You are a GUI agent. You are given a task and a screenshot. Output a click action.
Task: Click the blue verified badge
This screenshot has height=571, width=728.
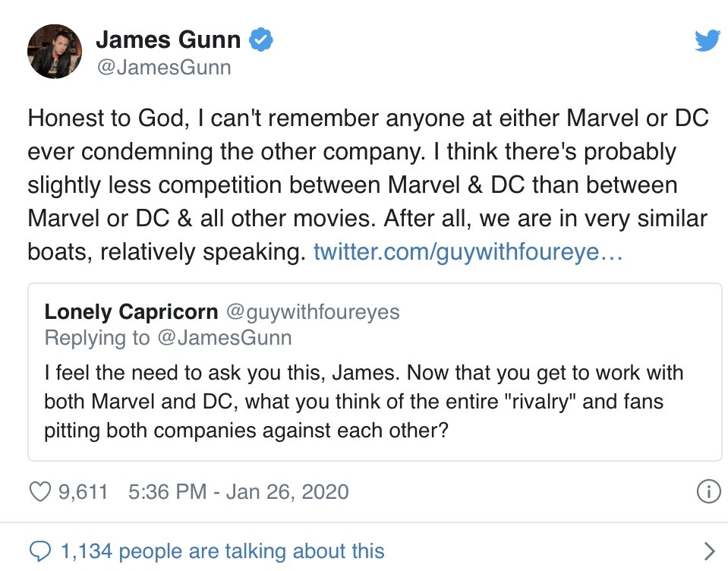pos(263,39)
